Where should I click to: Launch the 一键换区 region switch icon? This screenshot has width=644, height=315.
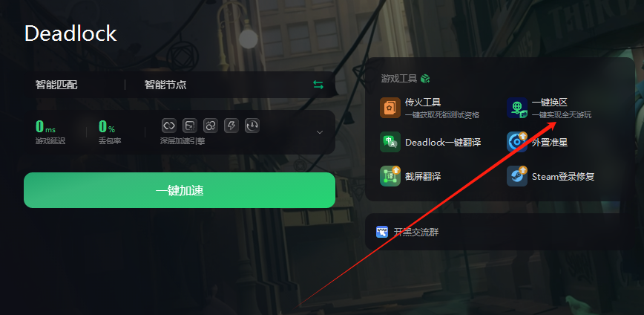[x=517, y=108]
